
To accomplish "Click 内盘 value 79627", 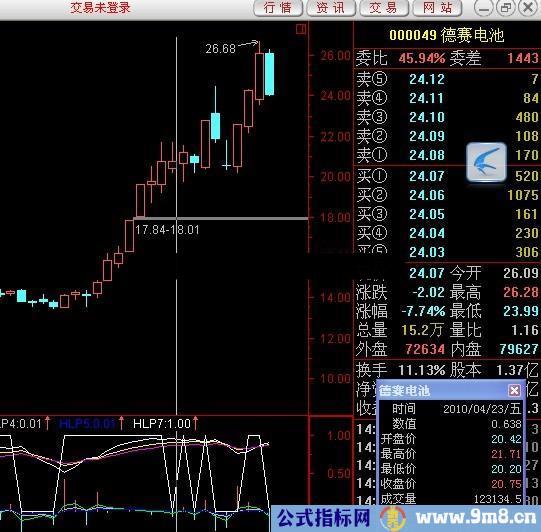I will point(519,349).
